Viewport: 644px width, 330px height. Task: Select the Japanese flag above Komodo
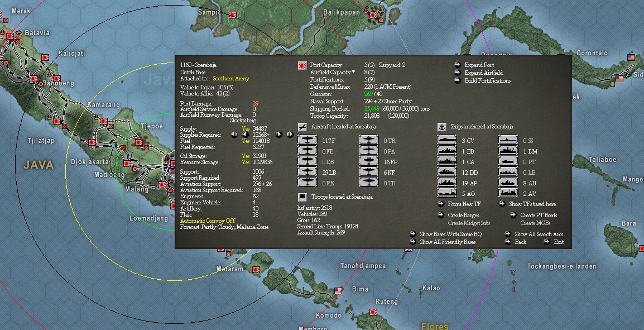coord(373,312)
